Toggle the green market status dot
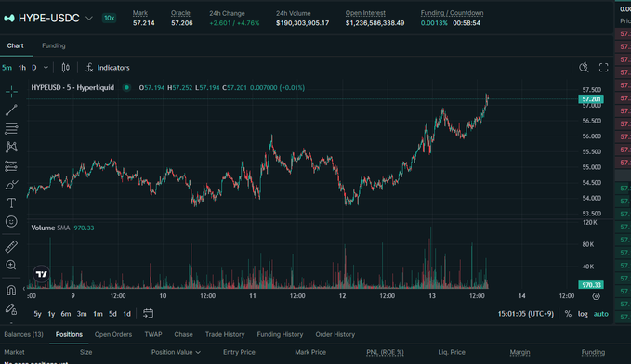The image size is (631, 364). point(126,87)
